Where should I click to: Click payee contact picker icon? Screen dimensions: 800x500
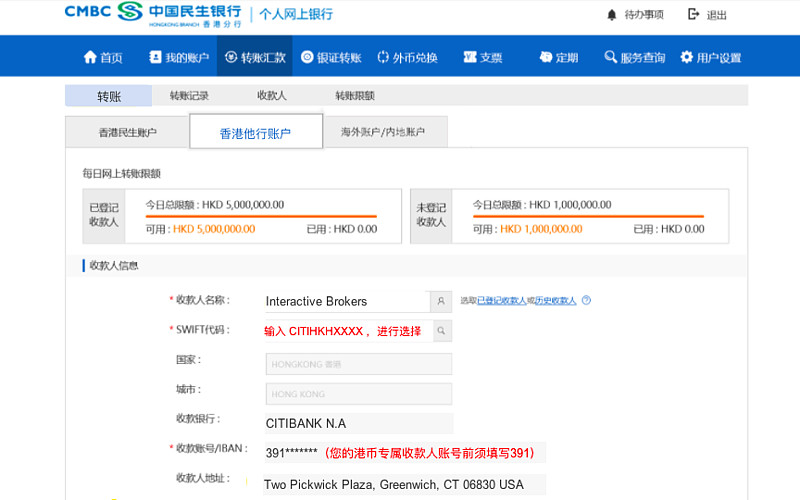coord(441,301)
